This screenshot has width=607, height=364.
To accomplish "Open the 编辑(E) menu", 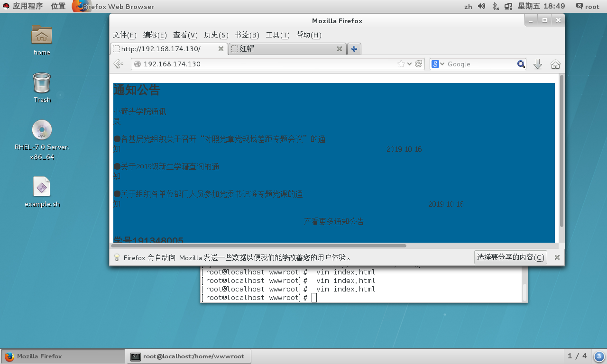I will coord(155,35).
